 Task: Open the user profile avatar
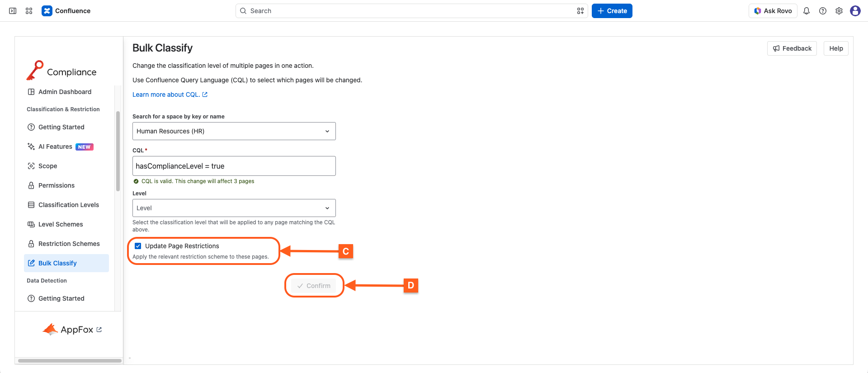pos(855,11)
